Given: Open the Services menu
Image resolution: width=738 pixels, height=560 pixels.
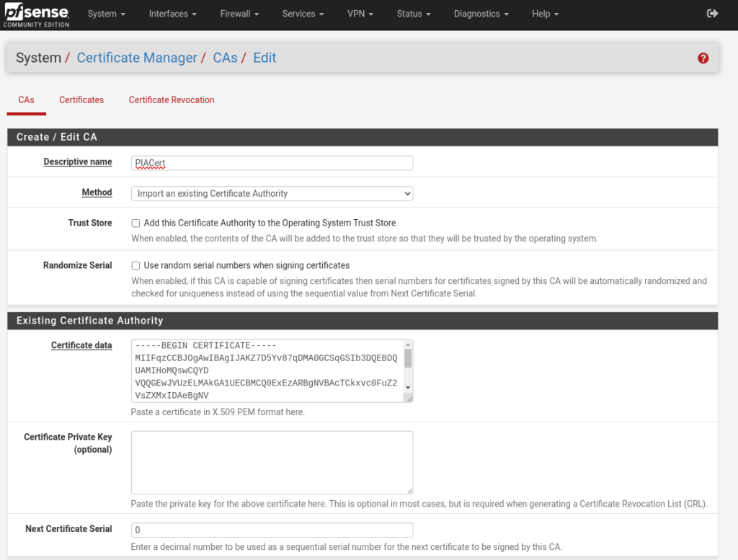Looking at the screenshot, I should [x=303, y=14].
